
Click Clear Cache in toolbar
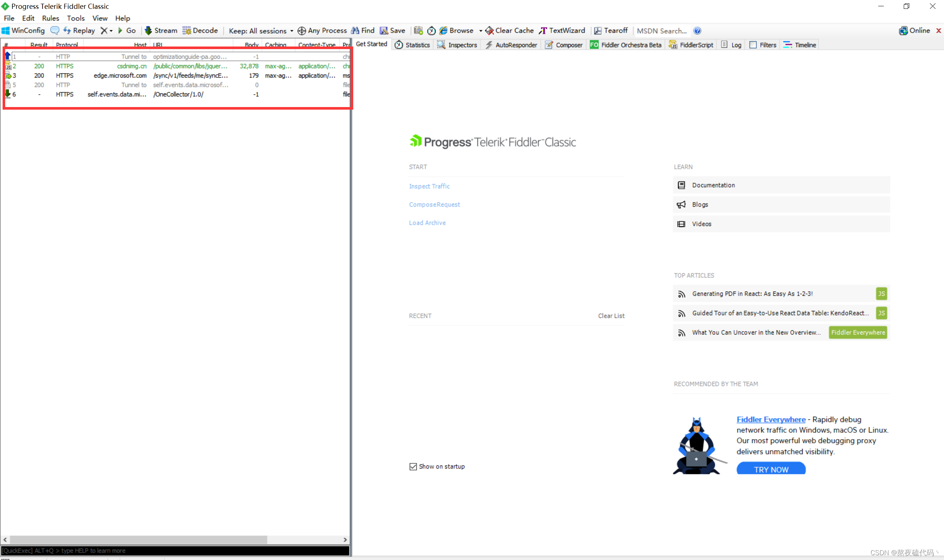(x=510, y=31)
